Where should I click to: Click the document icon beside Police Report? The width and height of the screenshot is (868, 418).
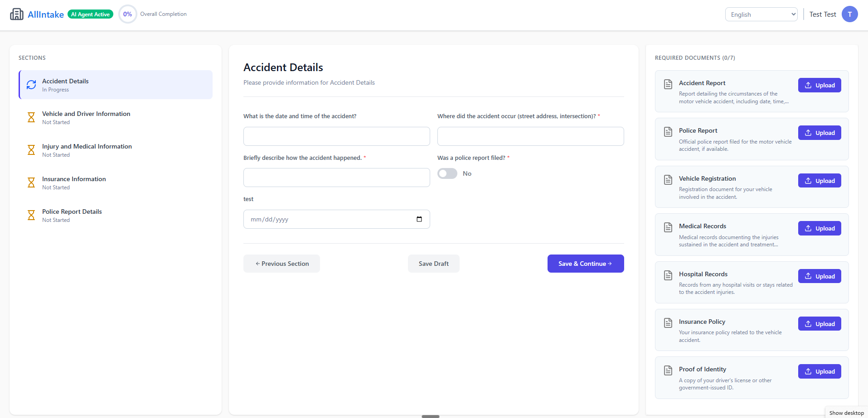pos(668,132)
